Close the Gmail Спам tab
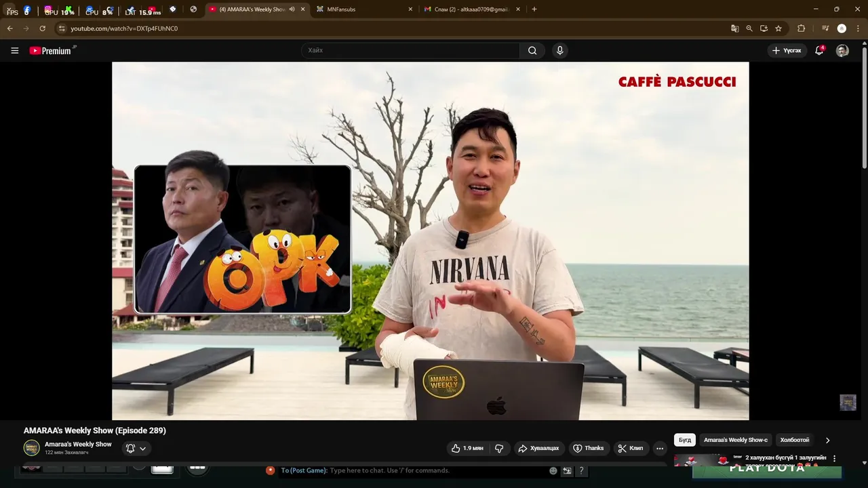The height and width of the screenshot is (488, 868). (518, 9)
